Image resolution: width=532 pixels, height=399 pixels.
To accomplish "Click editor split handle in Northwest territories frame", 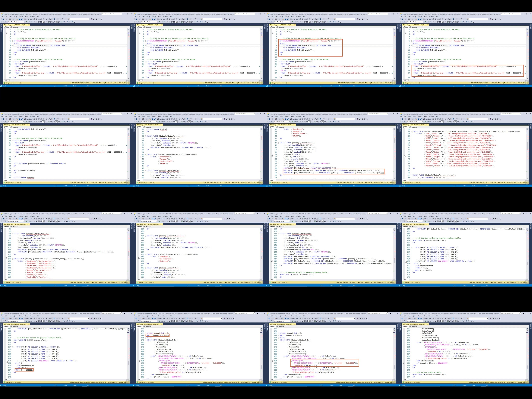I will (x=128, y=229).
